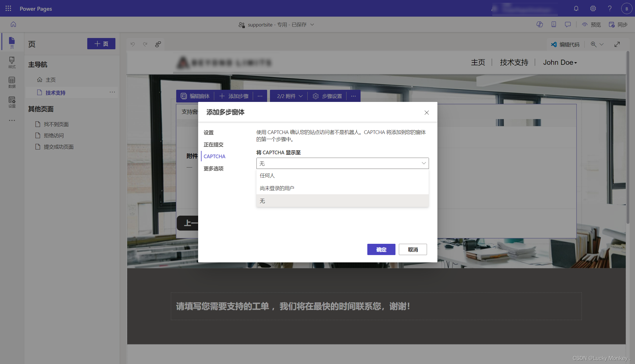Click 主页 in site preview menu
Viewport: 635px width, 364px height.
click(x=478, y=62)
